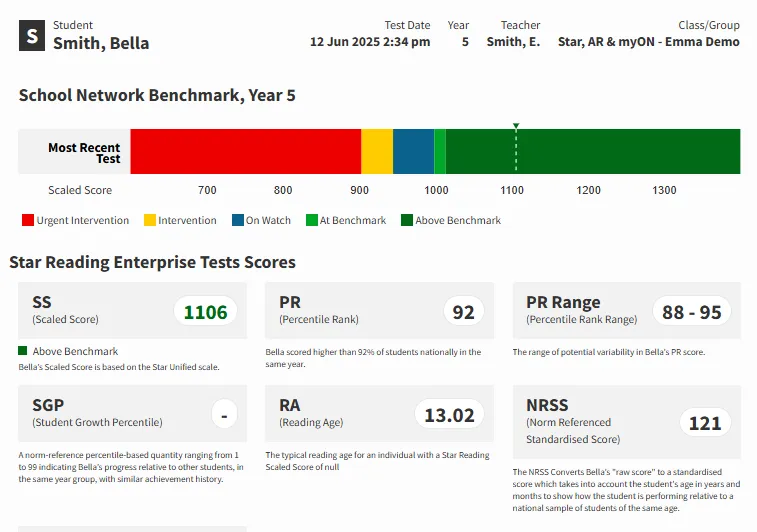
Task: Click axis tick label '1300'
Action: coord(664,190)
